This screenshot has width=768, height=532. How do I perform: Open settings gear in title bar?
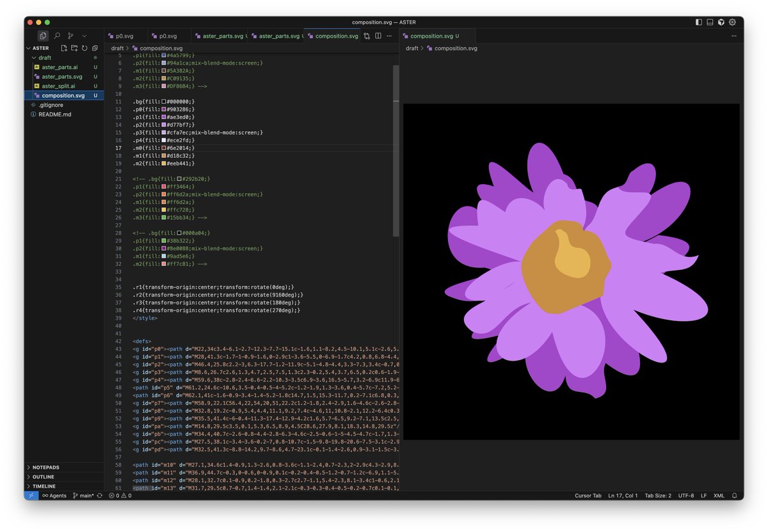(732, 22)
